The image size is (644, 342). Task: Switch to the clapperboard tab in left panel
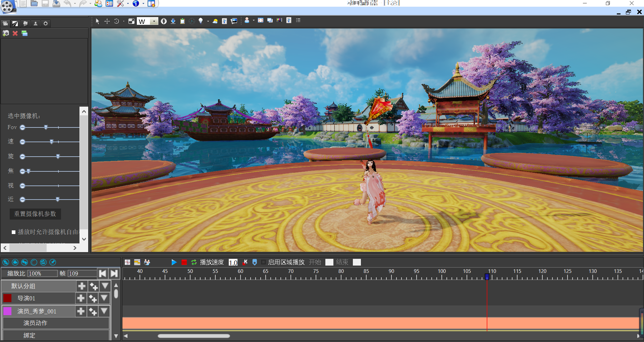coord(15,23)
